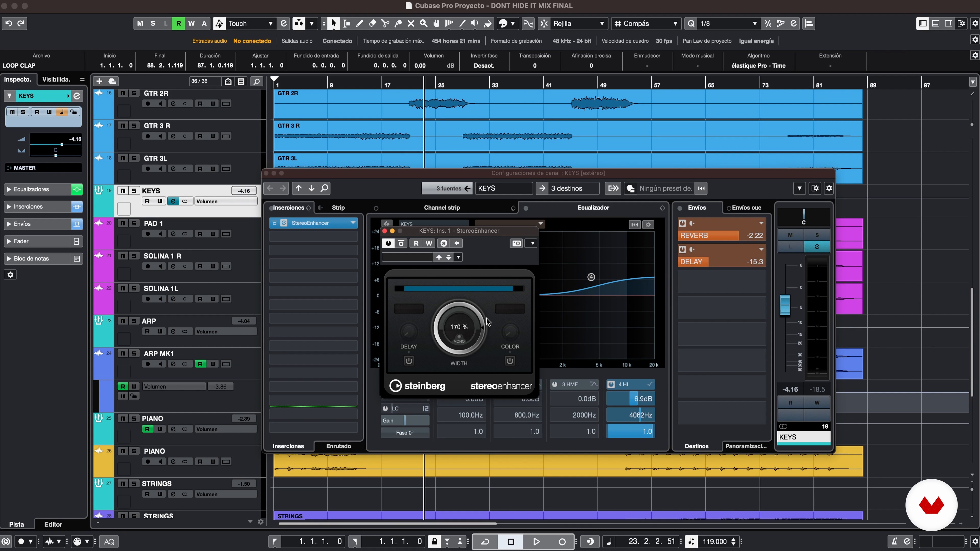The width and height of the screenshot is (980, 551).
Task: Click the Fase 0° phase button
Action: 405,432
